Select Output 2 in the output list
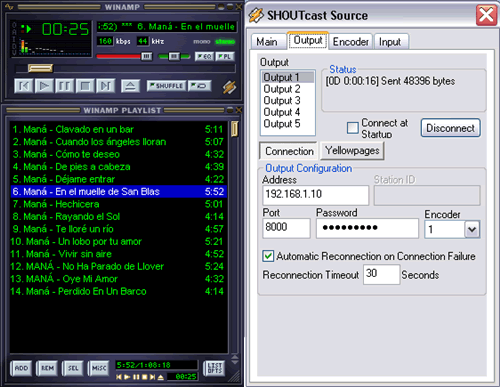The height and width of the screenshot is (387, 501). (x=288, y=89)
